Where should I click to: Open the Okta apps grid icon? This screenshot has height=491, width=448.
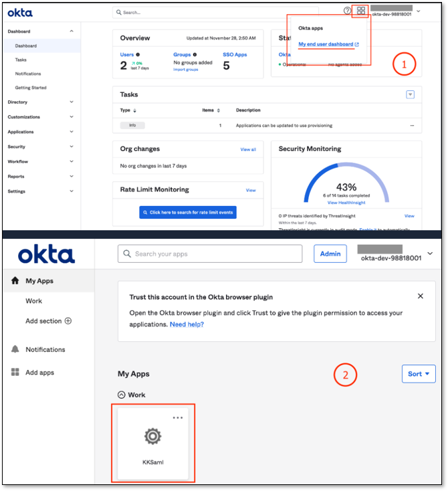coord(360,11)
